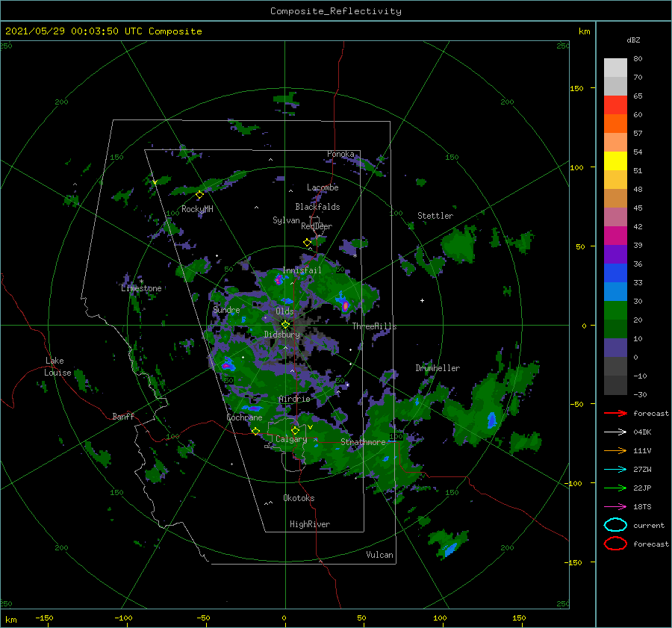Click the 'RedDeer' city label
Image resolution: width=672 pixels, height=628 pixels.
[x=317, y=226]
